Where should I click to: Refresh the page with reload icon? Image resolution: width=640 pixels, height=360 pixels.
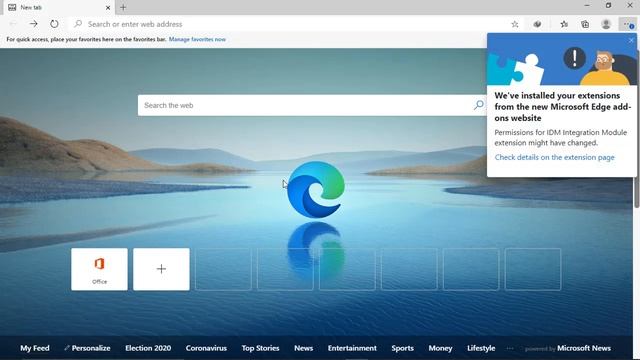[x=54, y=24]
